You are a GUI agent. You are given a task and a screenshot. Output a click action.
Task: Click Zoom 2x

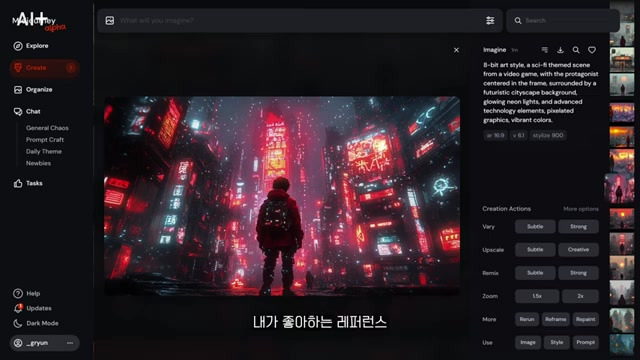pos(580,296)
